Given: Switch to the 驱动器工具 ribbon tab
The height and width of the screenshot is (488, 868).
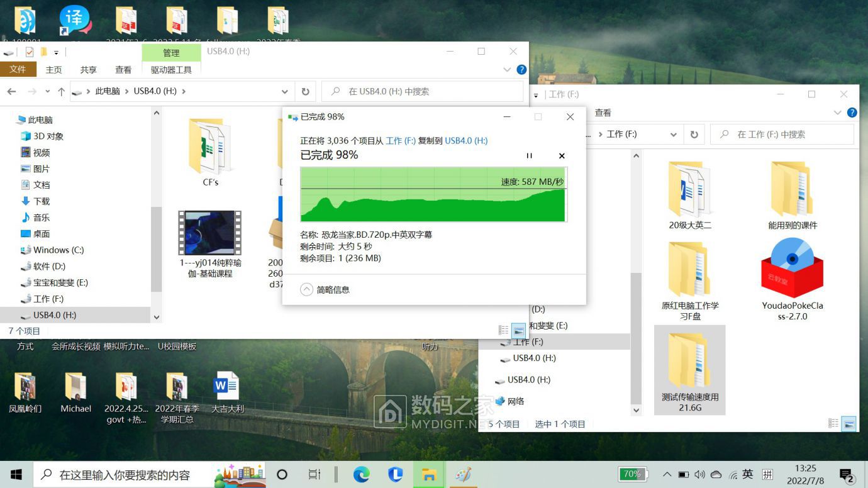Looking at the screenshot, I should pyautogui.click(x=171, y=70).
